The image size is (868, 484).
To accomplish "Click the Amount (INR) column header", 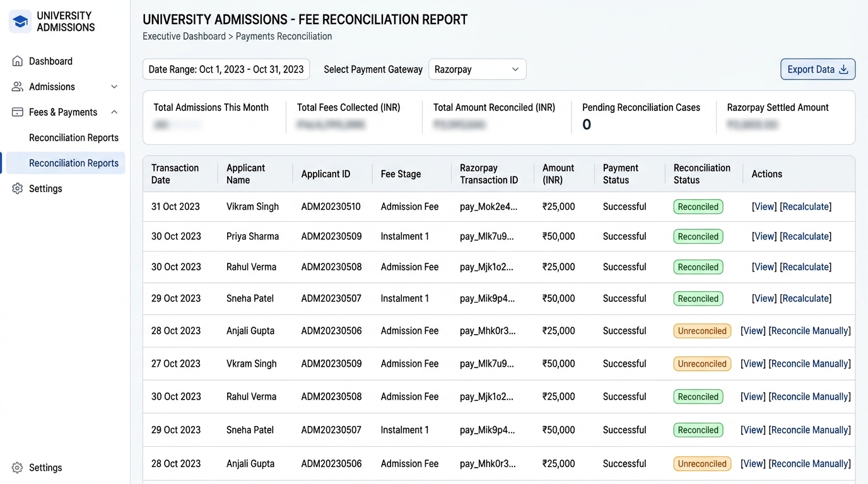I will (x=558, y=174).
